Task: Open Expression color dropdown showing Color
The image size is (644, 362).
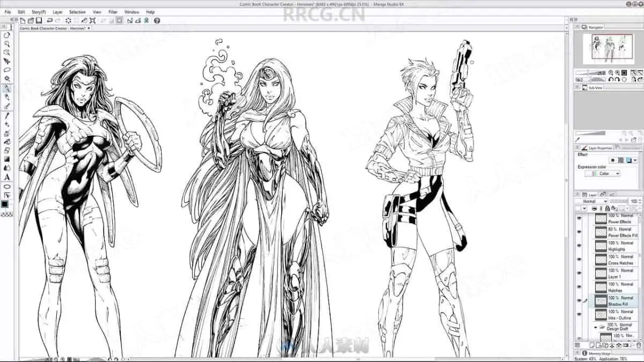Action: [x=603, y=173]
